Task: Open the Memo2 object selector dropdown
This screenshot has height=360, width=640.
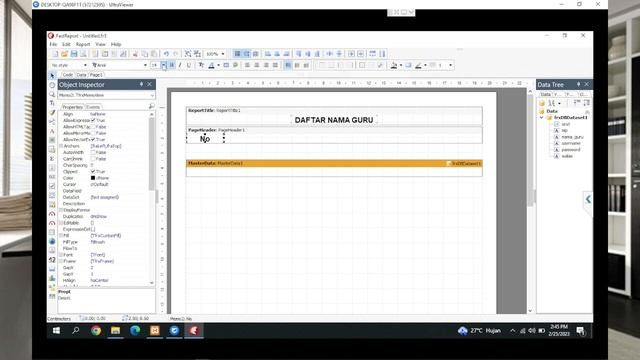Action: (x=152, y=95)
